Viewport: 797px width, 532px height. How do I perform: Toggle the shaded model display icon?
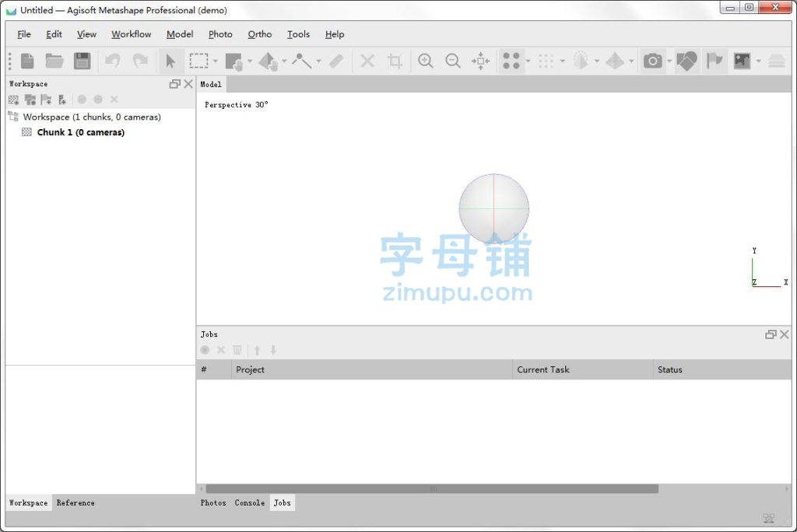tap(581, 61)
